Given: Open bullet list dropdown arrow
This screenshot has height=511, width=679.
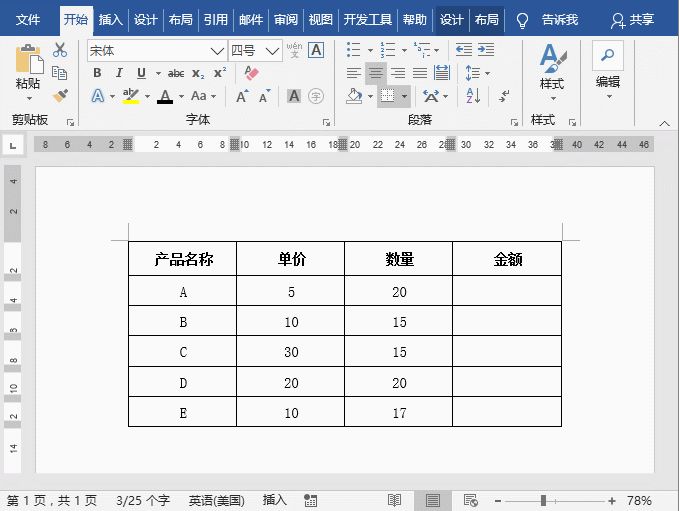Looking at the screenshot, I should click(370, 50).
